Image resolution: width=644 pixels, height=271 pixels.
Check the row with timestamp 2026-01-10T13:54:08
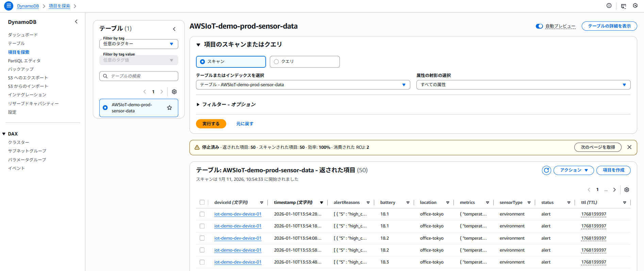[x=202, y=238]
